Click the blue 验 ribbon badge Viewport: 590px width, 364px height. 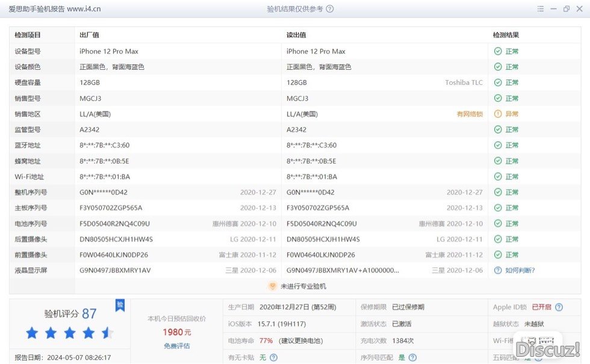tap(120, 305)
